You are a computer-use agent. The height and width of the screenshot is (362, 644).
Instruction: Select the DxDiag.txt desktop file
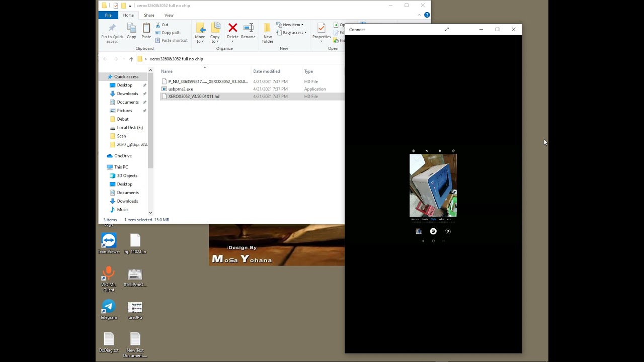pos(109,342)
